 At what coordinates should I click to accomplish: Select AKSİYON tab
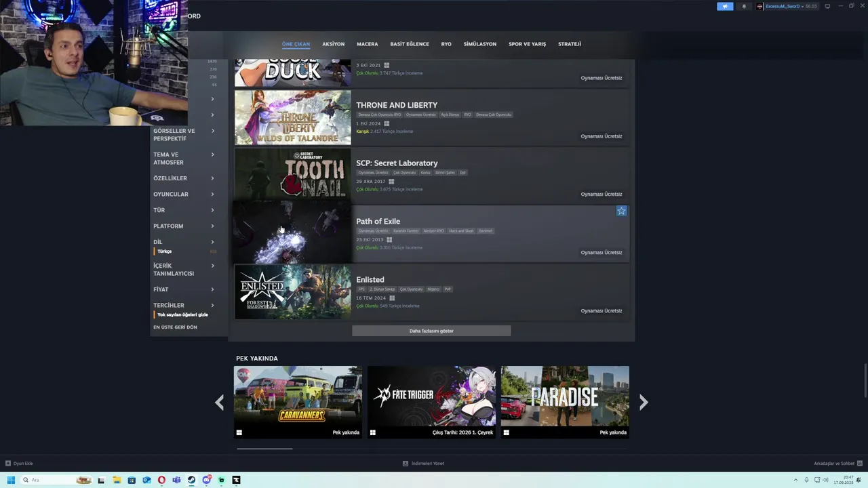(x=333, y=44)
